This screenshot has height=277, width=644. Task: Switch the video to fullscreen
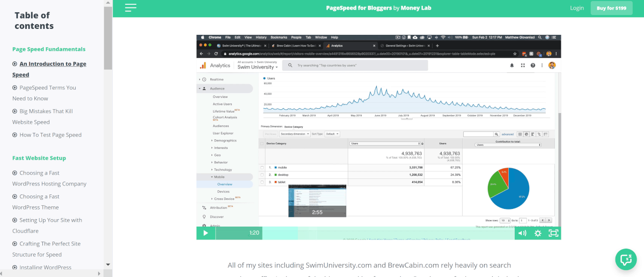point(553,233)
